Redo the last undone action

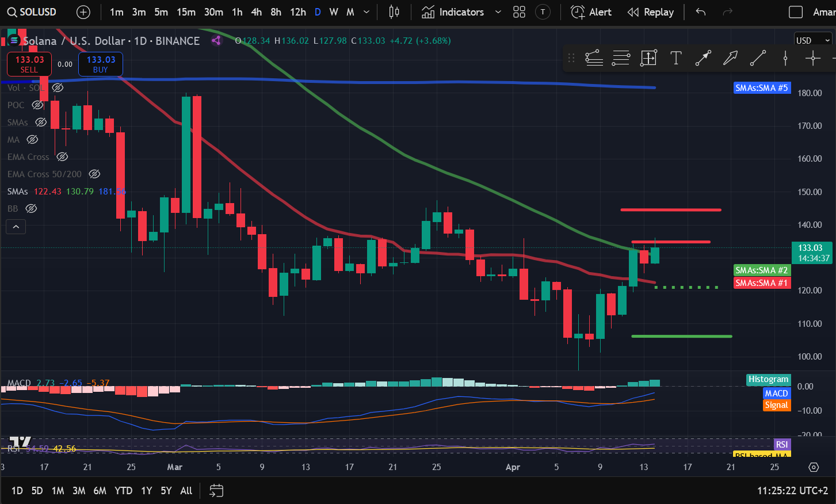tap(727, 12)
